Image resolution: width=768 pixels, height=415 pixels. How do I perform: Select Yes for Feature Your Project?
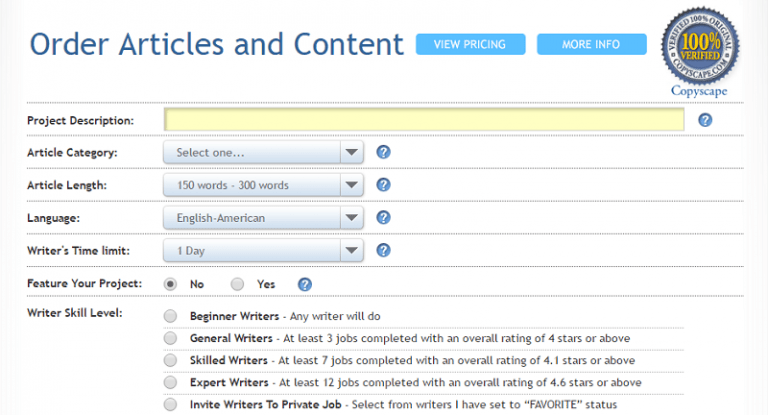tap(238, 284)
